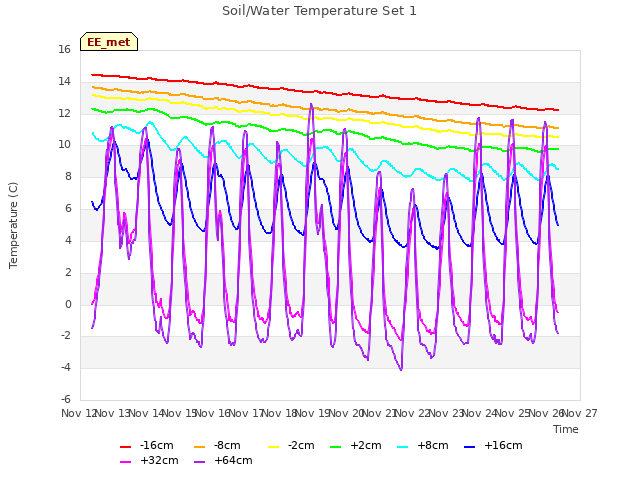Click the purple +64cm legend color marker
640x480 pixels.
pyautogui.click(x=199, y=462)
